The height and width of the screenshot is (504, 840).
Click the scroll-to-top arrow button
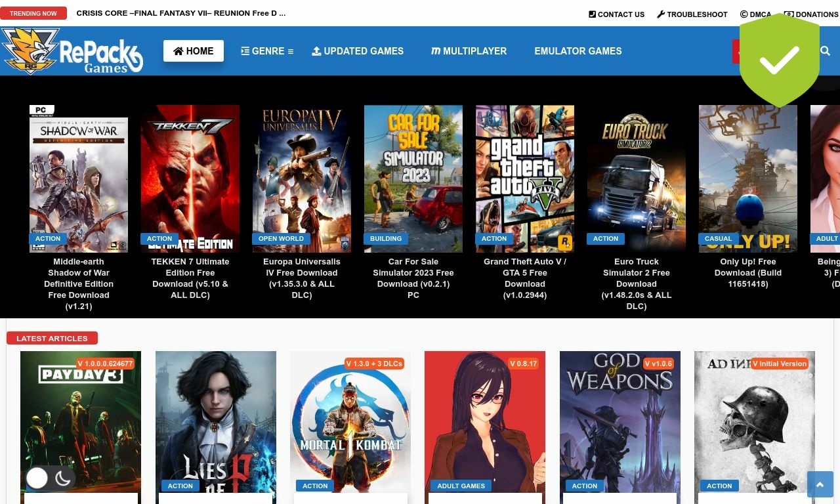[820, 484]
